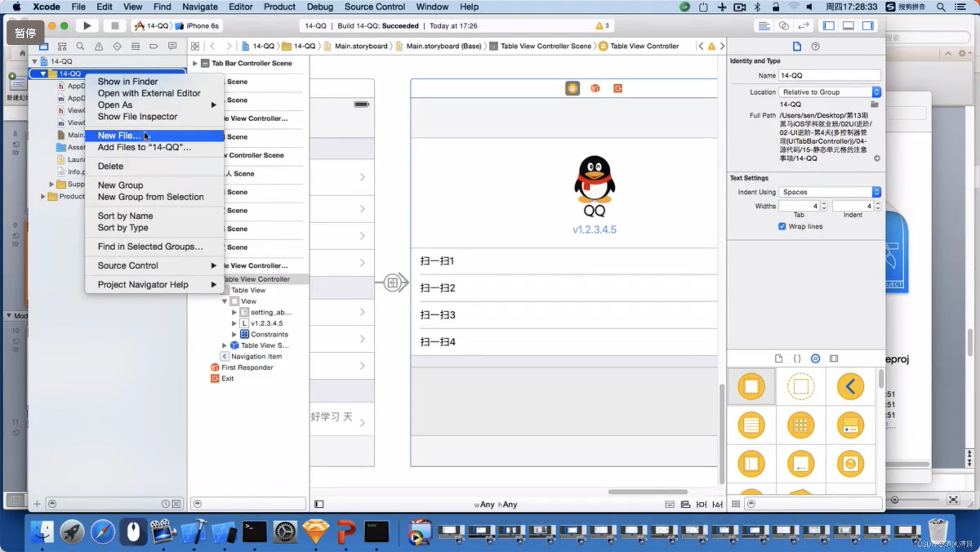This screenshot has width=980, height=552.
Task: Choose New File… from context menu
Action: pyautogui.click(x=154, y=136)
